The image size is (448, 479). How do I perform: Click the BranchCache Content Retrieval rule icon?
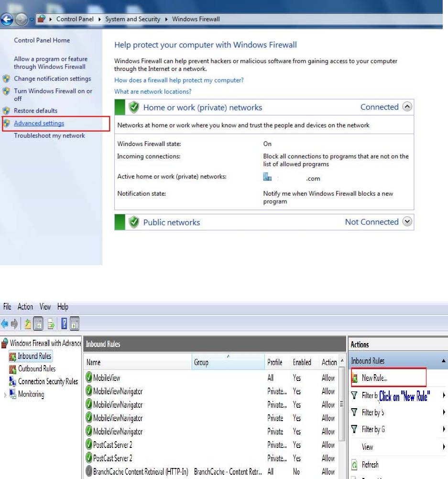[x=89, y=471]
